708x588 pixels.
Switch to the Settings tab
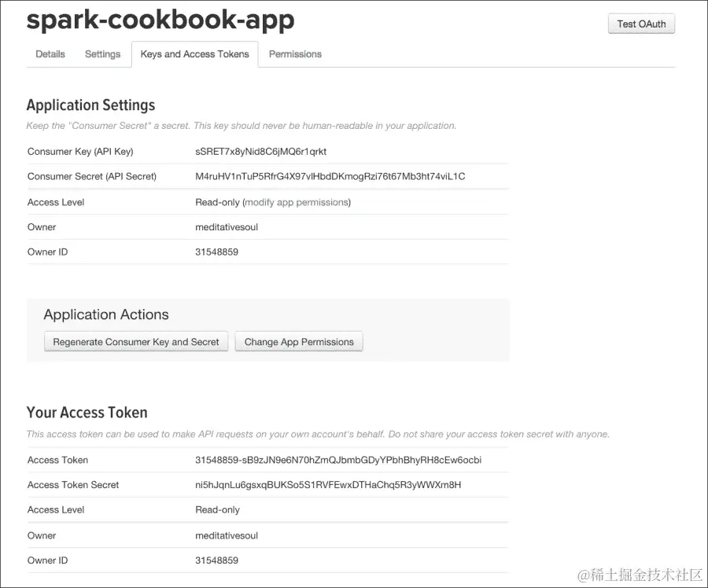tap(102, 54)
